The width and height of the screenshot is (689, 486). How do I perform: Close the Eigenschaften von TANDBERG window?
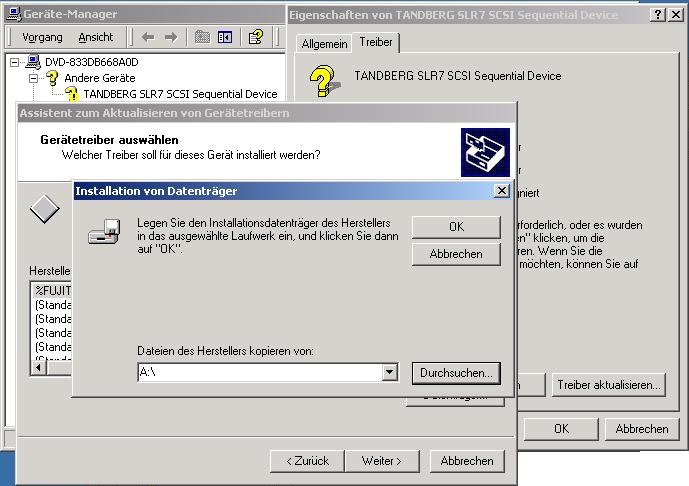(676, 15)
